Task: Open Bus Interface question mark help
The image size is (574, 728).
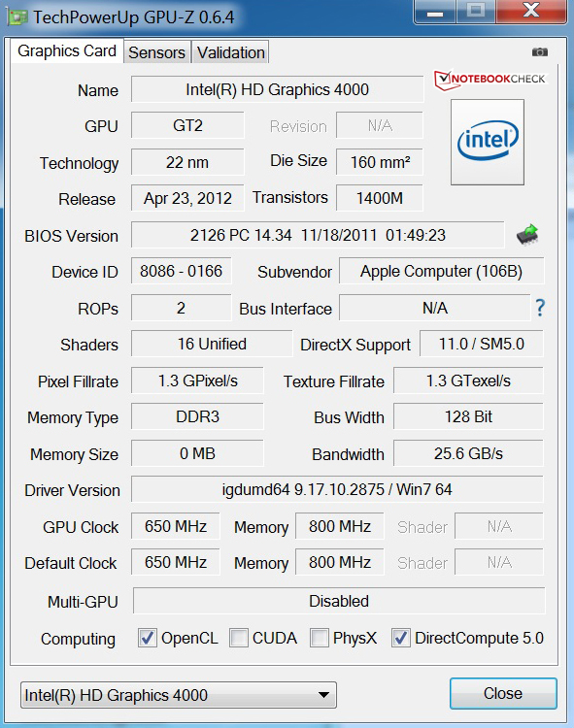Action: click(540, 308)
